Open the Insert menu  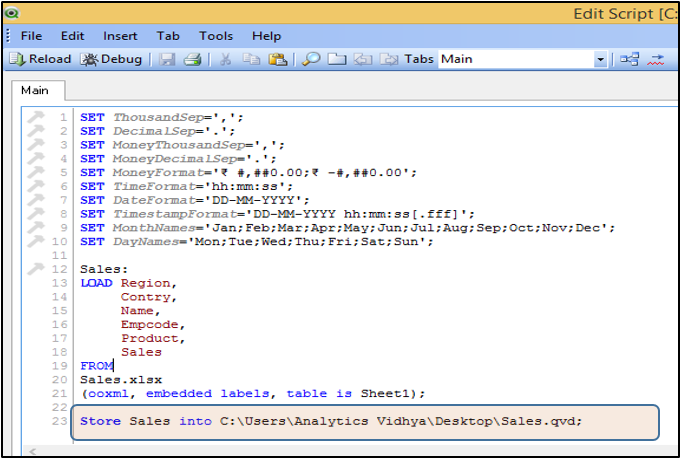tap(120, 35)
